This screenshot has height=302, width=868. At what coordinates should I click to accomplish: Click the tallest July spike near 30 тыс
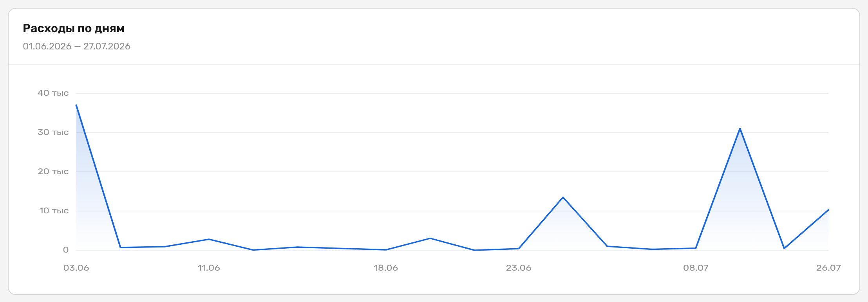(740, 129)
